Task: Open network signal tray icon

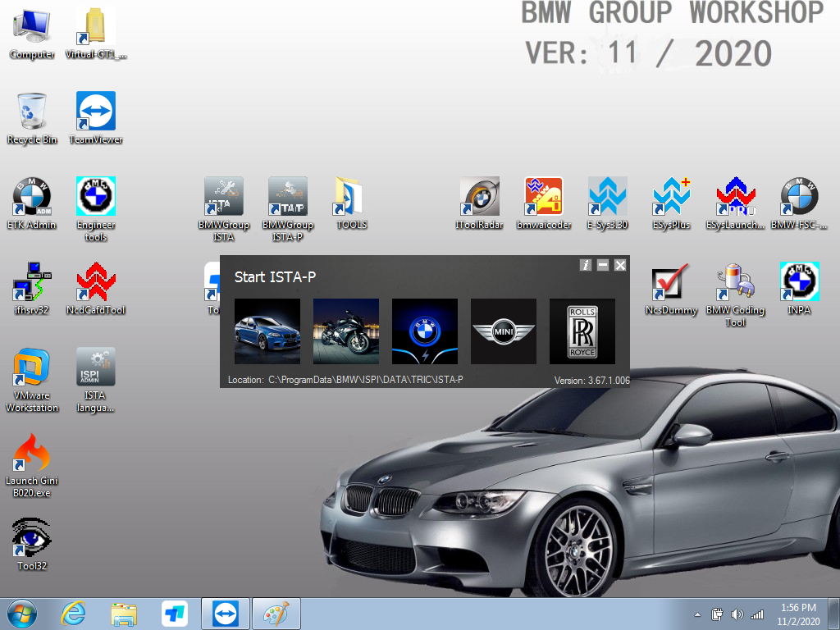Action: tap(756, 614)
